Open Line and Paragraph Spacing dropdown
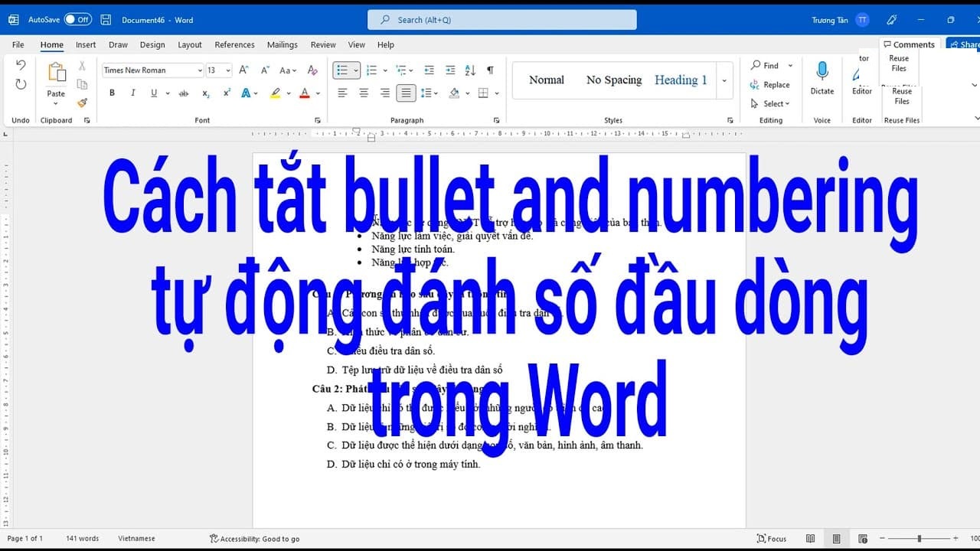This screenshot has height=551, width=980. (430, 93)
